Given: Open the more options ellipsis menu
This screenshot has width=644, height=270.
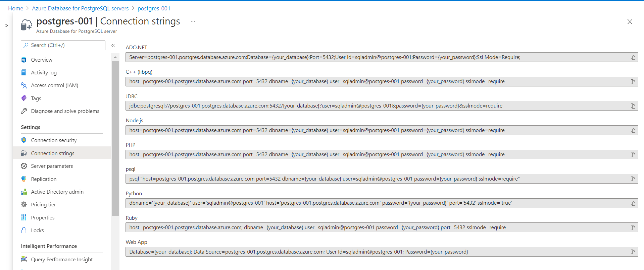Looking at the screenshot, I should [x=193, y=21].
